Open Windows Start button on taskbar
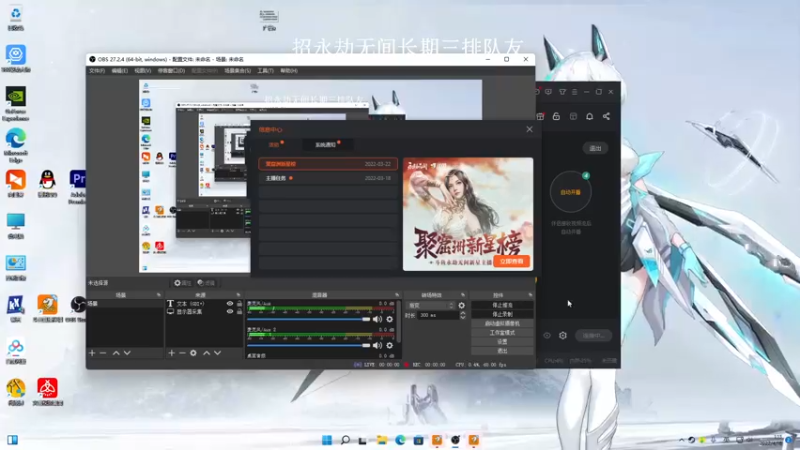 point(327,440)
